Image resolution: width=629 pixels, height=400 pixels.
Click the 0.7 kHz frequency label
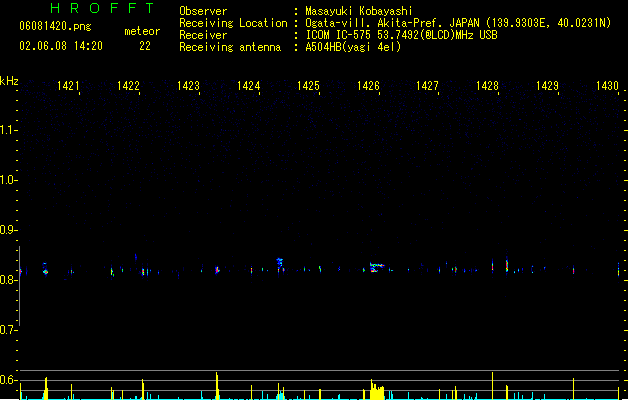click(x=7, y=330)
